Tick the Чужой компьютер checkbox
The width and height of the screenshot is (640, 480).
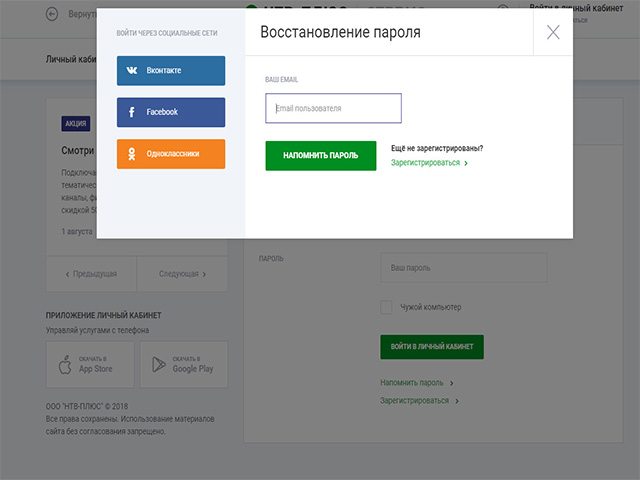[386, 307]
